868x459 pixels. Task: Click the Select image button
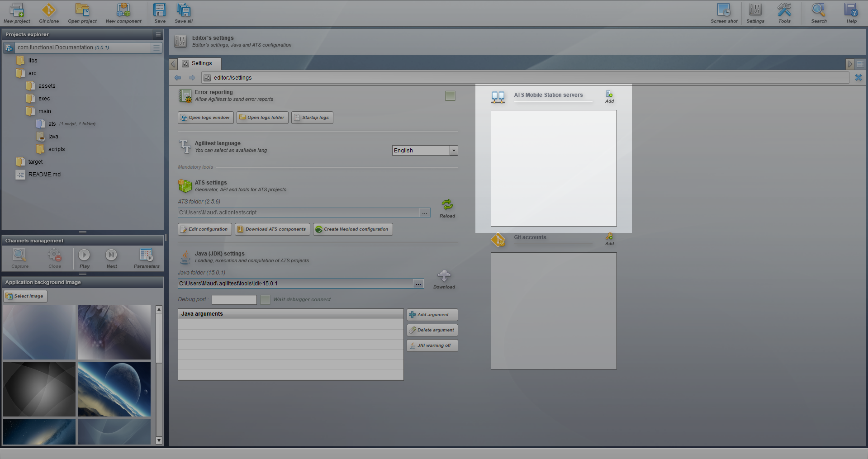coord(25,296)
